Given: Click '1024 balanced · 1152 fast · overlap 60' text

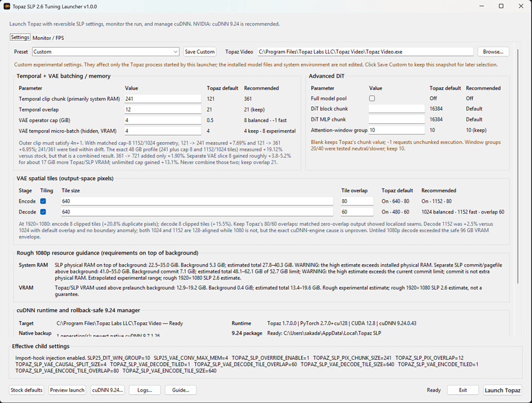Looking at the screenshot, I should (x=463, y=212).
